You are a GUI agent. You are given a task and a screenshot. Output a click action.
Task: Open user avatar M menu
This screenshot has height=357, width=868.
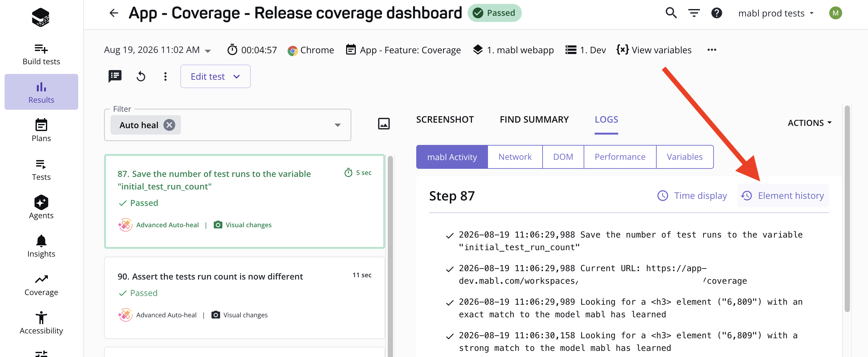[x=835, y=13]
